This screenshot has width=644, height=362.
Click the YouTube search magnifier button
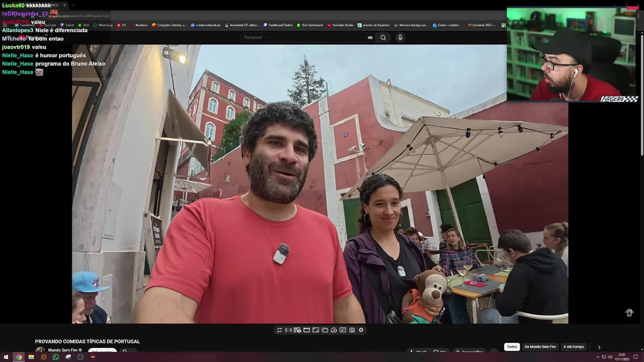click(383, 37)
